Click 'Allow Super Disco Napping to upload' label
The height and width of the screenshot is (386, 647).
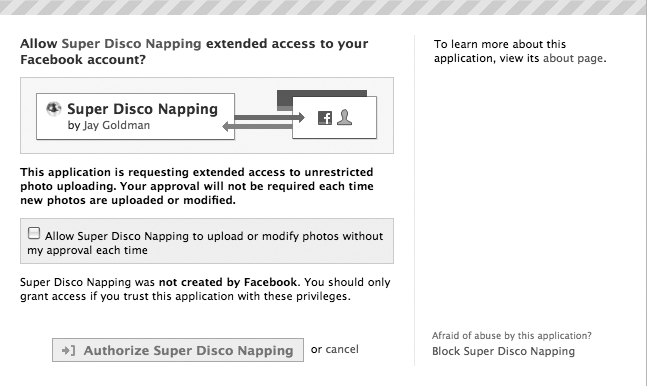[205, 243]
